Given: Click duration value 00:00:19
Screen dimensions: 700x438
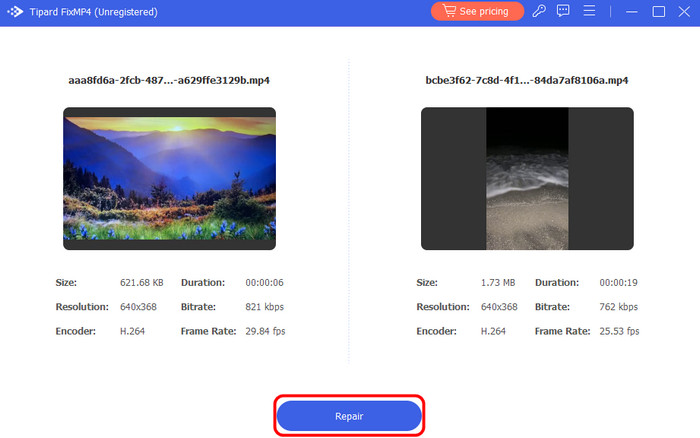Looking at the screenshot, I should 618,283.
